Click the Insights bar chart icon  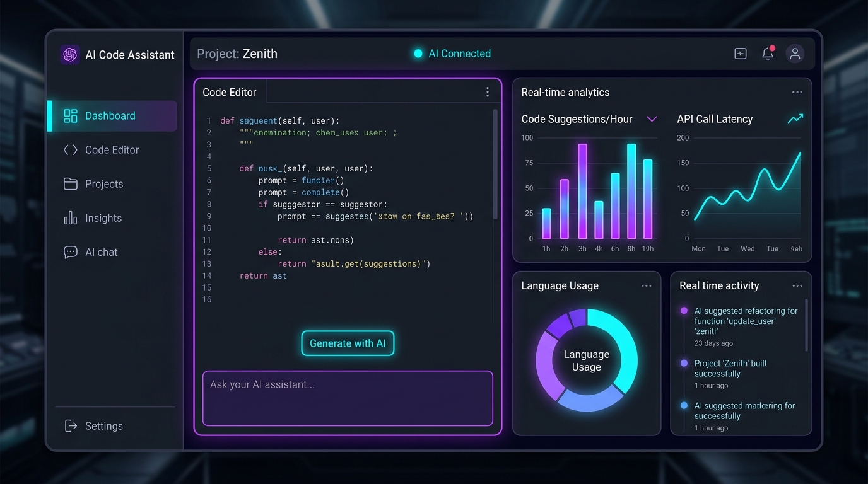71,218
